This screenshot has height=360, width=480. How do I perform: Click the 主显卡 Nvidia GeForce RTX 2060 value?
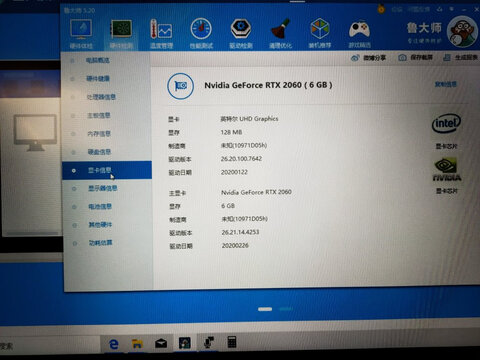click(x=256, y=192)
